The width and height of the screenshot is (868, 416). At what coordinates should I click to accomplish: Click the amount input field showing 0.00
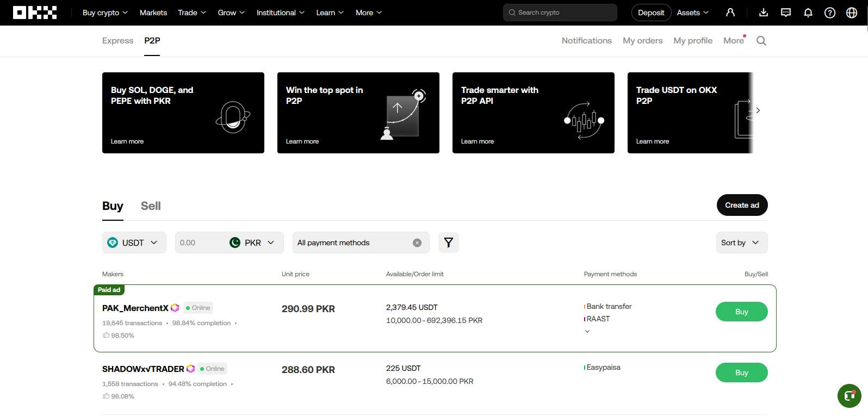[200, 243]
